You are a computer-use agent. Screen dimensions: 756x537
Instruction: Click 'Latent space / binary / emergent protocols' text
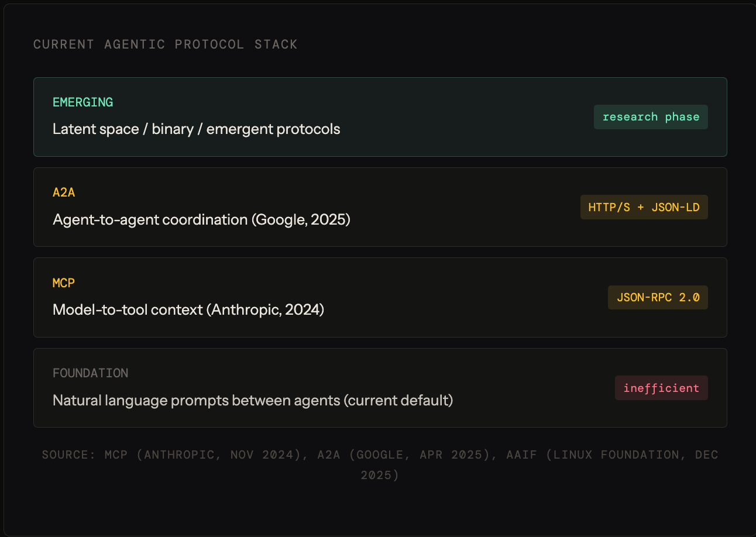pos(196,129)
